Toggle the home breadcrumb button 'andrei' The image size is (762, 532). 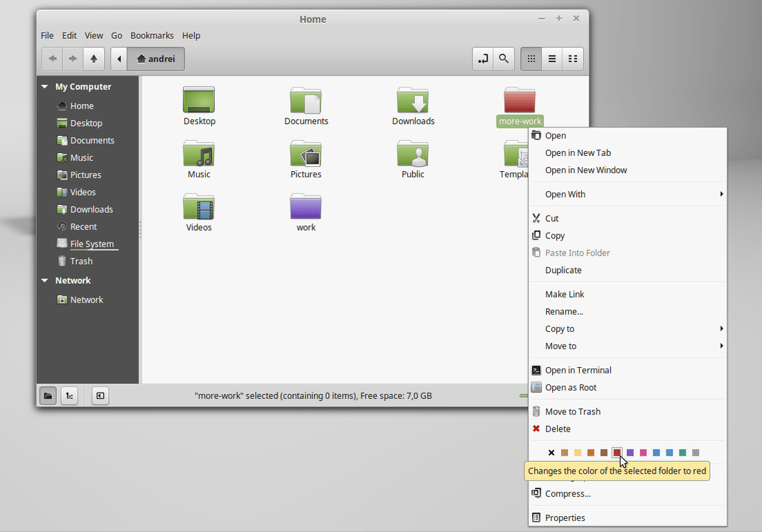click(156, 59)
